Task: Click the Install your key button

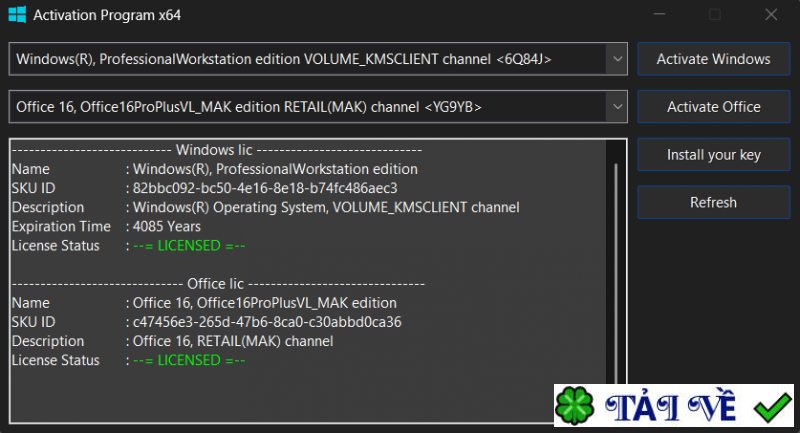Action: [713, 155]
